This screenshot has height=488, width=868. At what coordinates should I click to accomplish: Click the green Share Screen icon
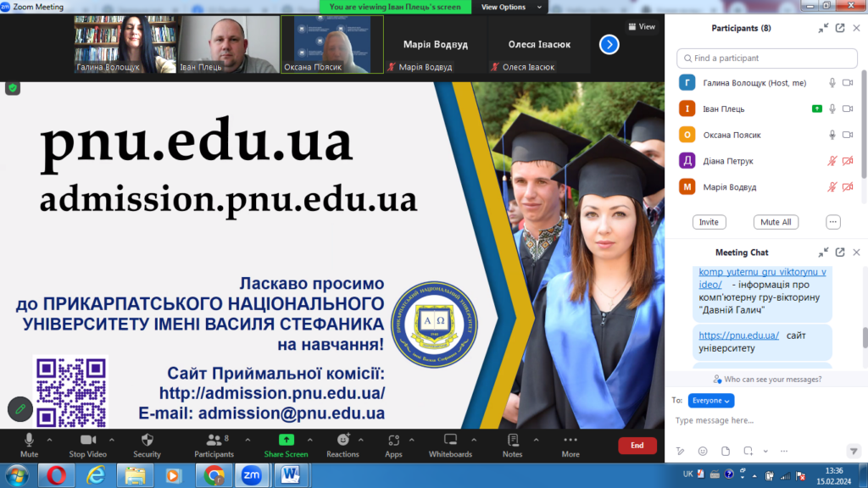pos(286,441)
